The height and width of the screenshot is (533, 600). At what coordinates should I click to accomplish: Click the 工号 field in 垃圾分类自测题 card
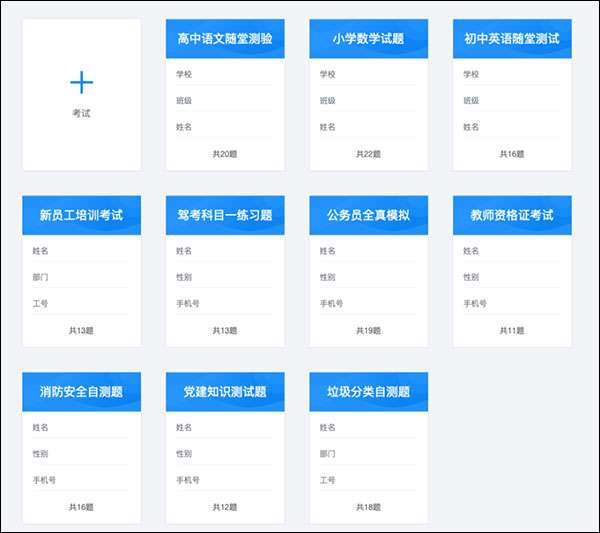(x=328, y=480)
